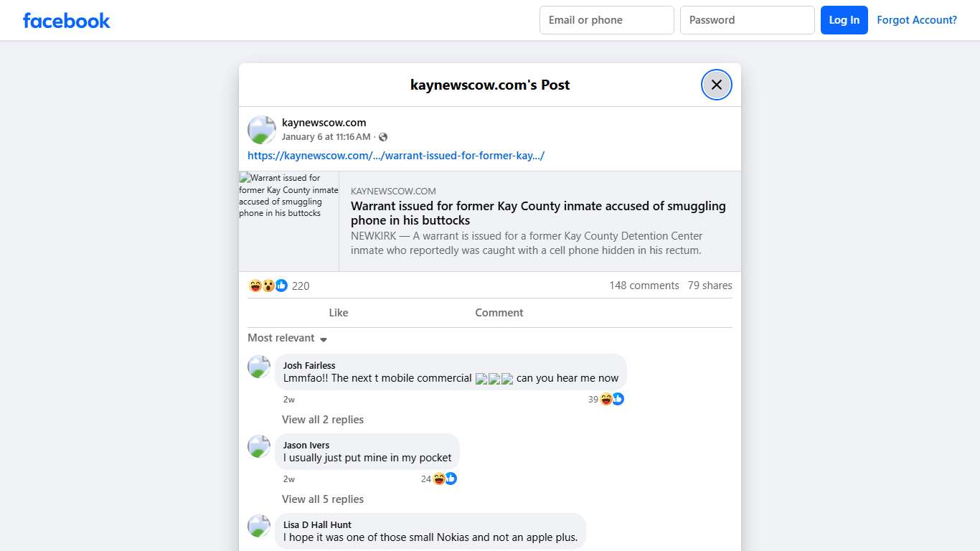
Task: Click Josh Fairless's profile picture
Action: click(258, 367)
